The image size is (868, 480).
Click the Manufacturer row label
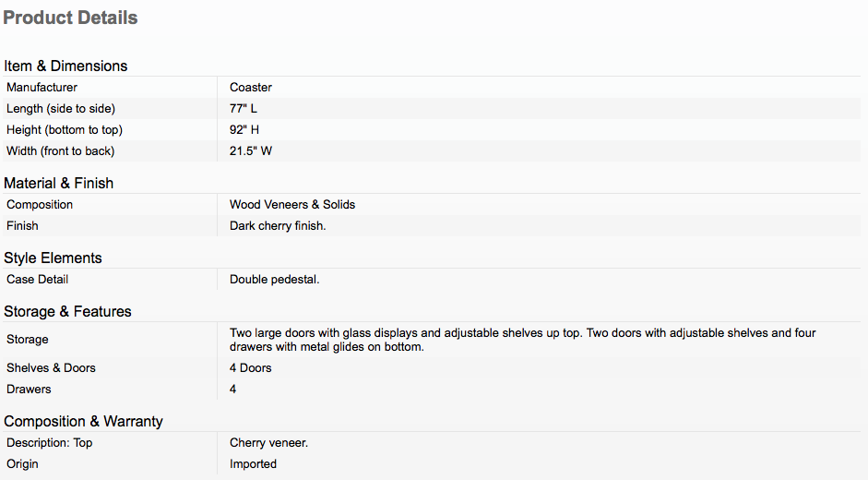(42, 87)
